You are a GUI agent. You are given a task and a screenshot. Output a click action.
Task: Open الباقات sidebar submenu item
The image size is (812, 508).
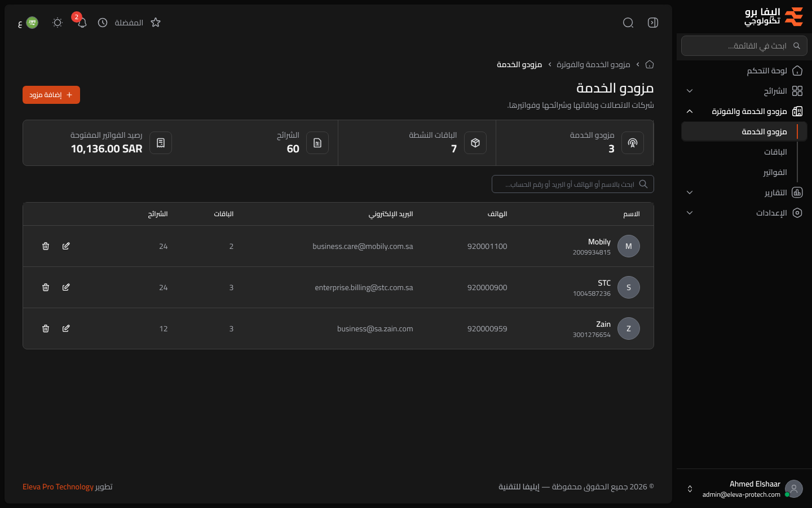tap(775, 152)
